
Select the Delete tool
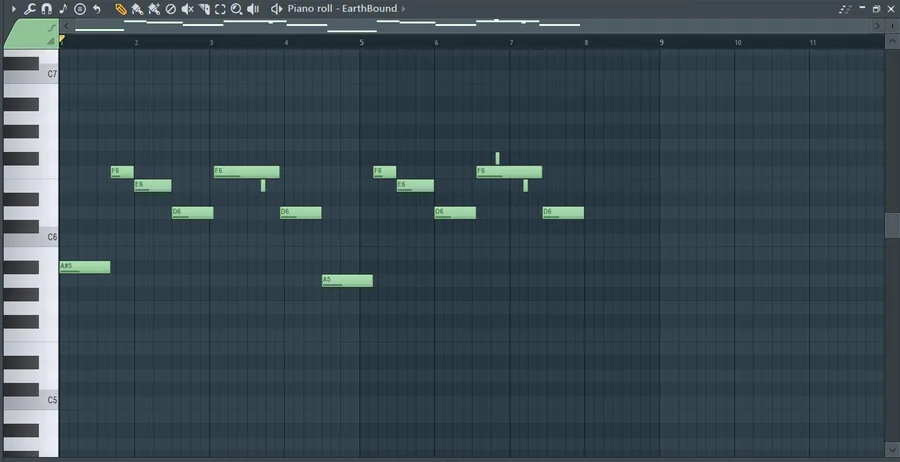tap(170, 9)
